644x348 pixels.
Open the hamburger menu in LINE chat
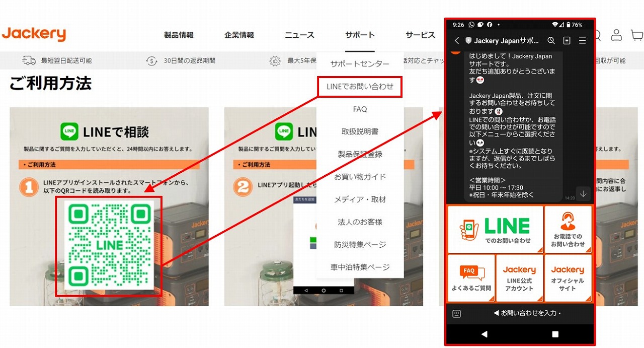[x=583, y=41]
